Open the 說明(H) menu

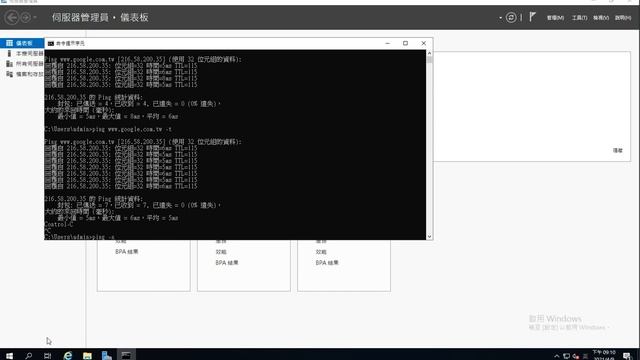point(623,18)
